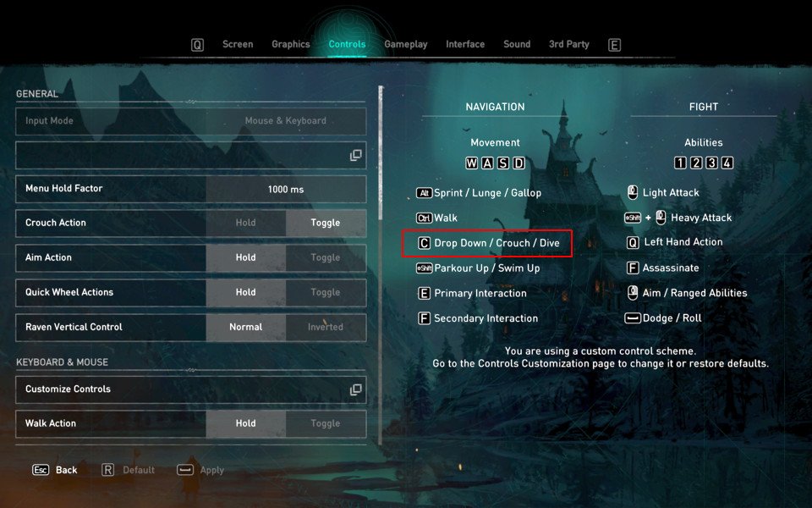Image resolution: width=812 pixels, height=508 pixels.
Task: Click the sub-menu icon on the blank row
Action: click(356, 155)
